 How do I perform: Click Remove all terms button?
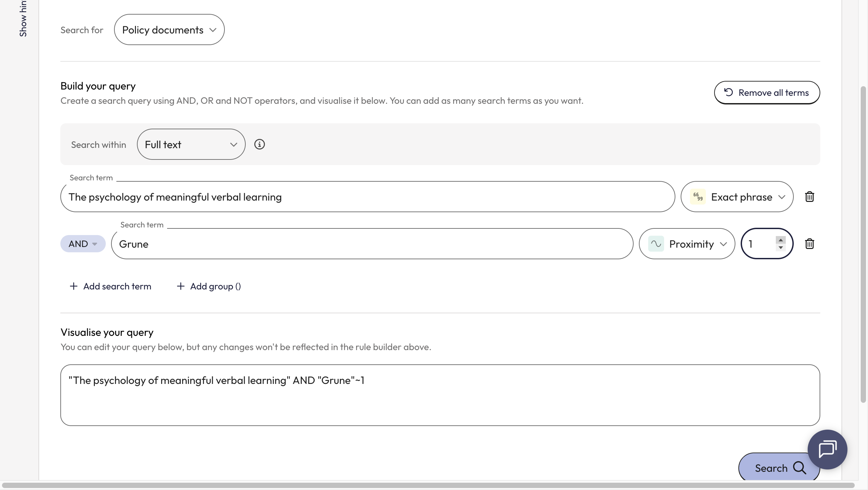click(x=767, y=93)
